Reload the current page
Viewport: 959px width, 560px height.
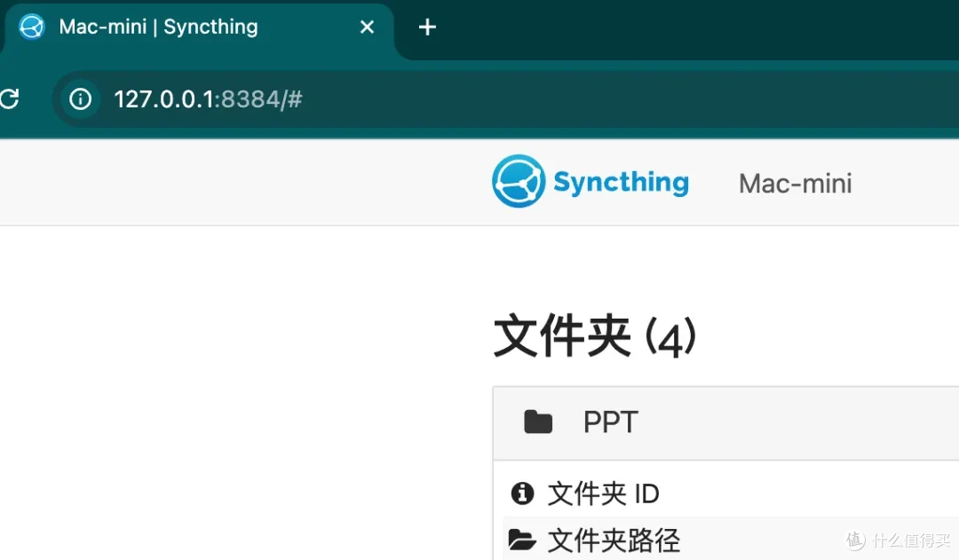point(10,99)
